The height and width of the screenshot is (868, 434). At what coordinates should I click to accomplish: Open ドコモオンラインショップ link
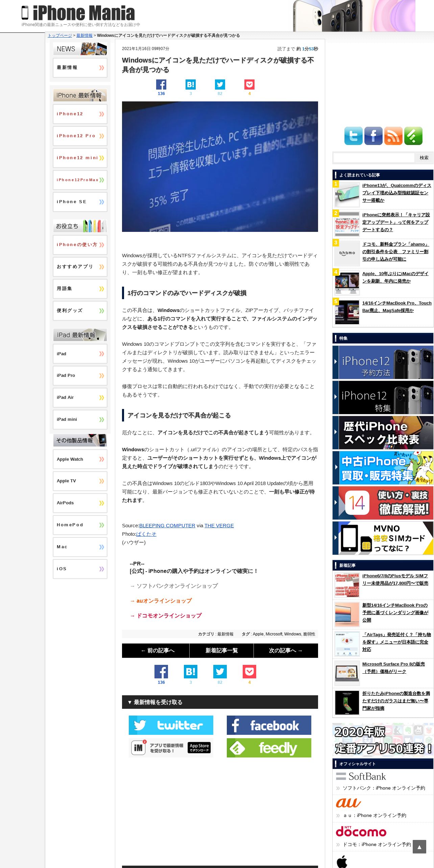point(166,616)
